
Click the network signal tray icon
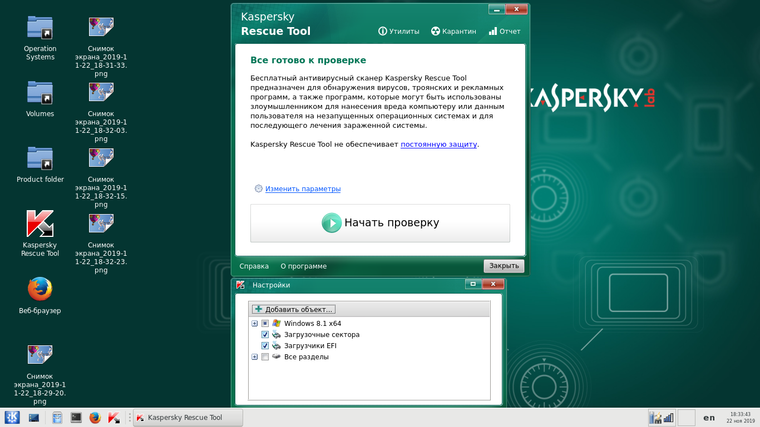click(668, 417)
